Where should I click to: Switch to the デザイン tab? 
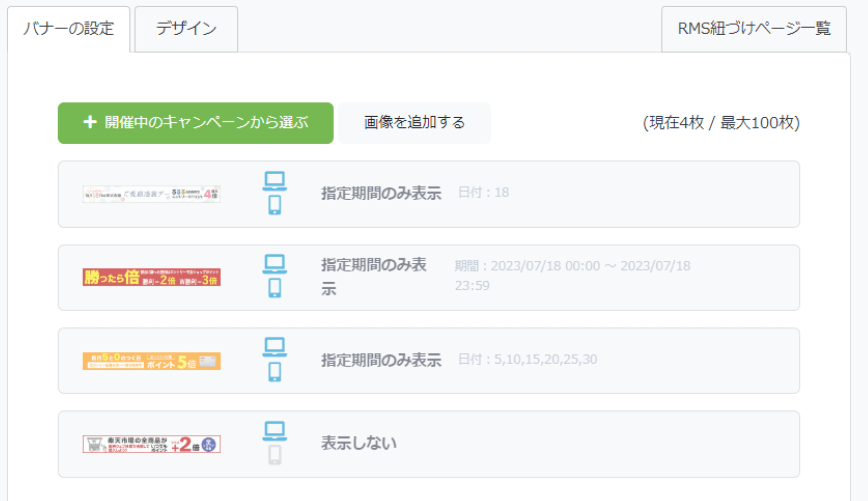[186, 29]
